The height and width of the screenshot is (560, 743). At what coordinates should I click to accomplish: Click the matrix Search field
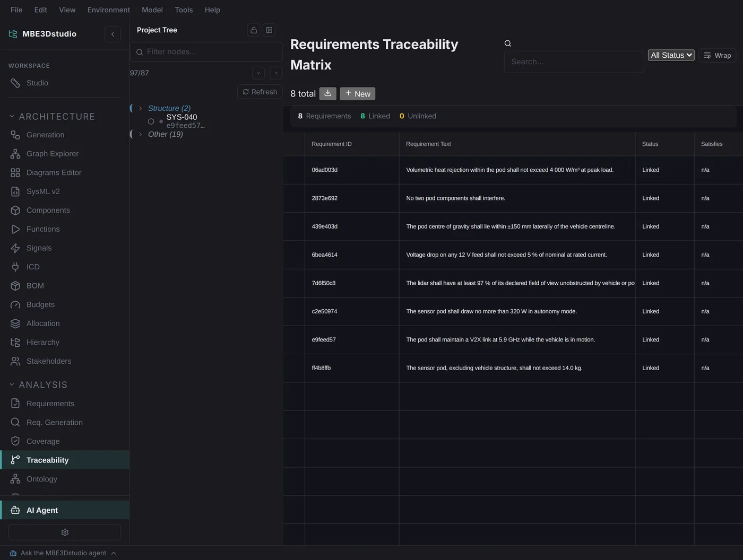pyautogui.click(x=574, y=62)
